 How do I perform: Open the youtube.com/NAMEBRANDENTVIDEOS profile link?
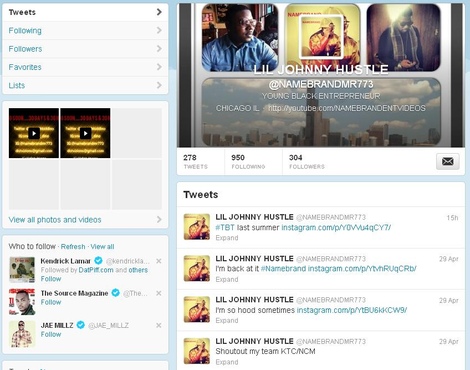[x=347, y=108]
